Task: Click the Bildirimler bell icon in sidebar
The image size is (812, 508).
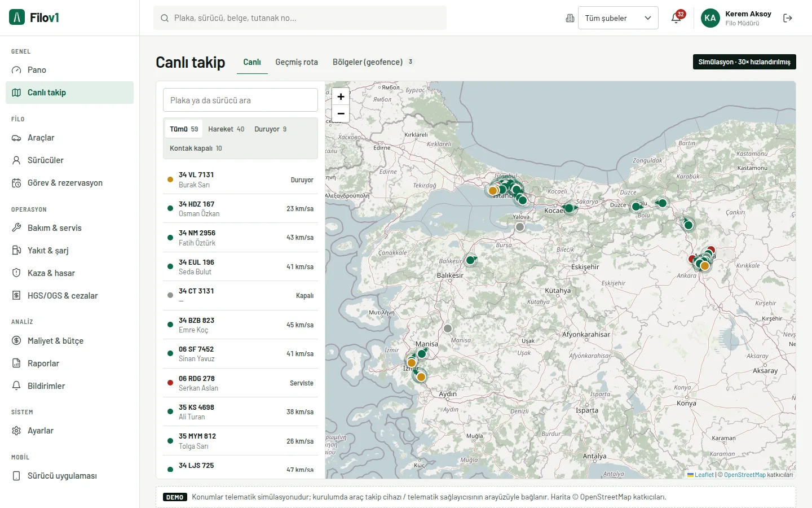Action: coord(16,386)
